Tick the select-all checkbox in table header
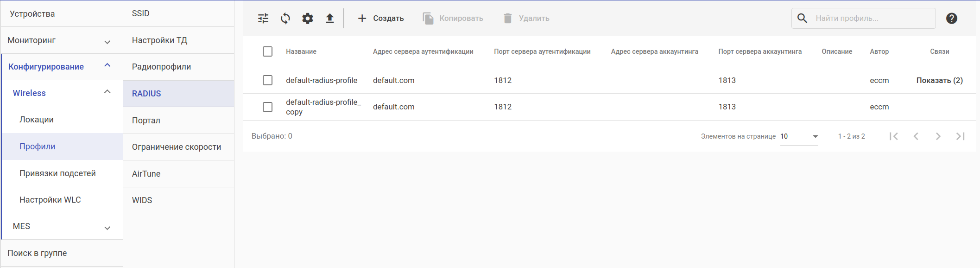The image size is (980, 268). pyautogui.click(x=267, y=51)
